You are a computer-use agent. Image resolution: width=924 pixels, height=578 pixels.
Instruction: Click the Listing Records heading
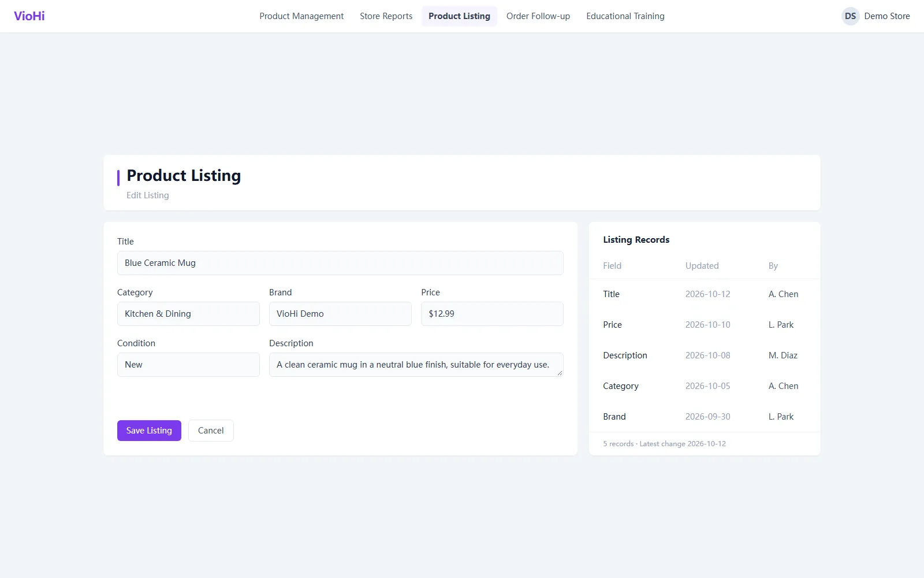[x=636, y=240]
